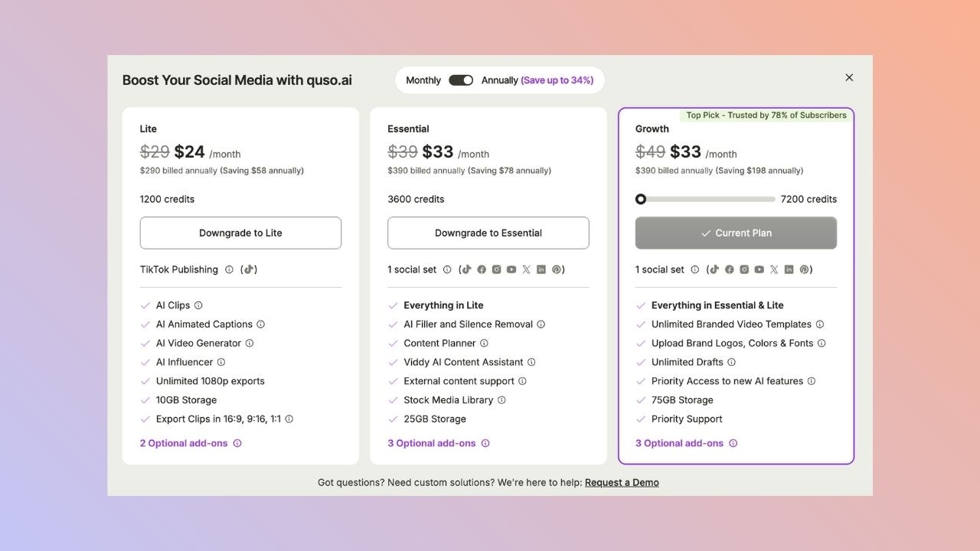Show info for Viddy AI Content Assistant
Image resolution: width=980 pixels, height=551 pixels.
pos(531,362)
